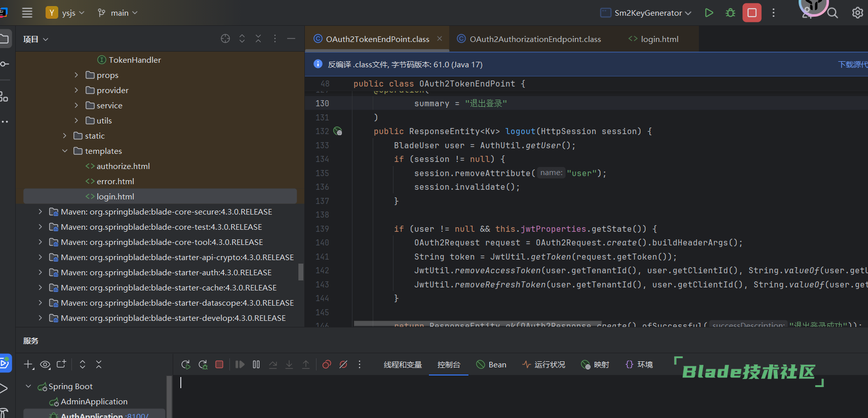Open the Commit tool window in the sidebar
The image size is (868, 418).
4,64
